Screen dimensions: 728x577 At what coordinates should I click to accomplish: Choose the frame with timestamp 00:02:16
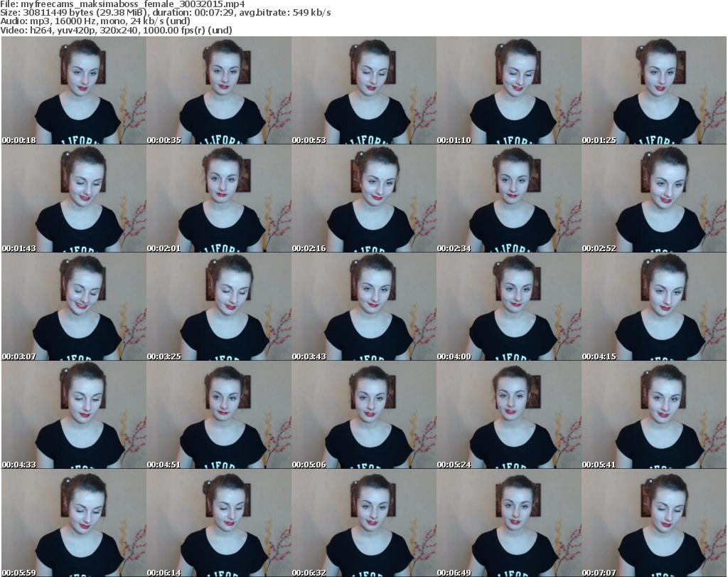tap(363, 198)
